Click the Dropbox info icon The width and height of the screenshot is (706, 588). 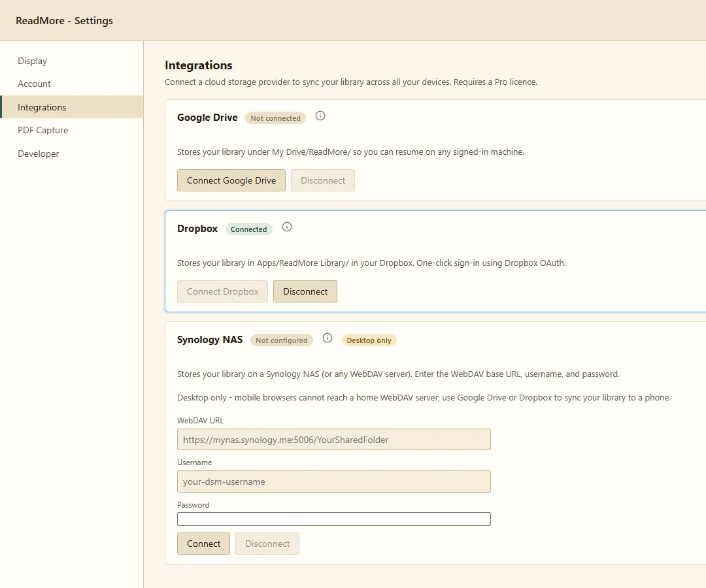pyautogui.click(x=287, y=227)
